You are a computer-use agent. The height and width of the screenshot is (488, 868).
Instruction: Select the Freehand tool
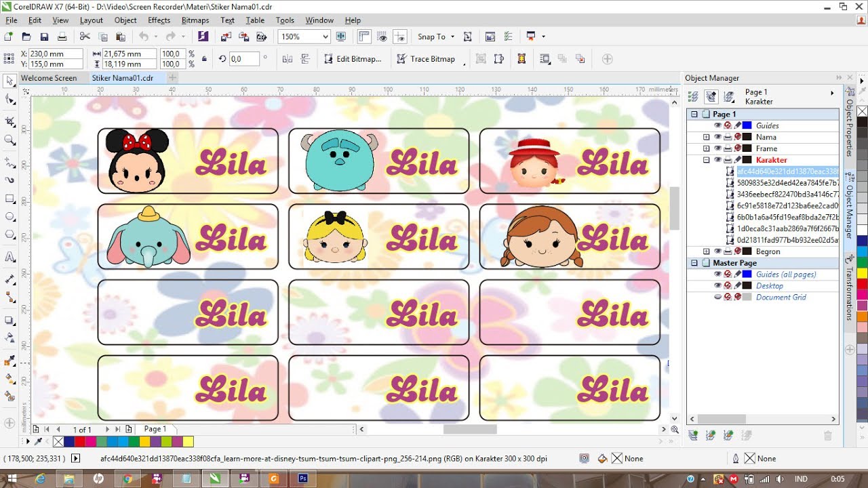[x=9, y=163]
